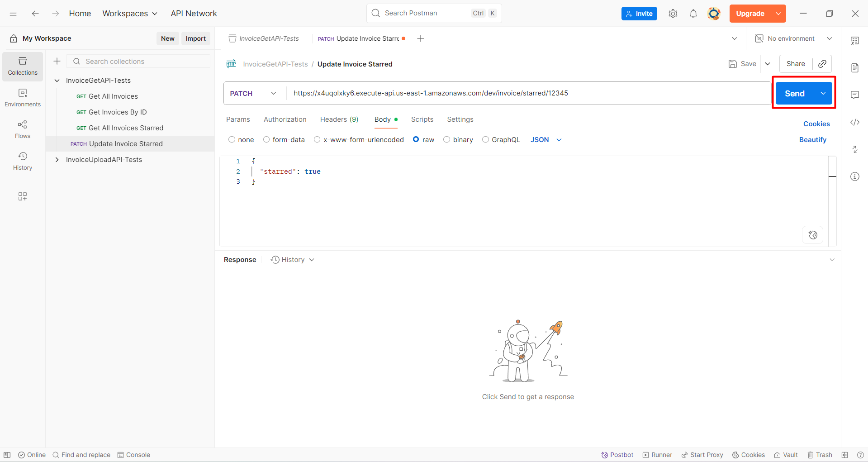This screenshot has width=868, height=462.
Task: Open the Headers tab
Action: click(x=339, y=119)
